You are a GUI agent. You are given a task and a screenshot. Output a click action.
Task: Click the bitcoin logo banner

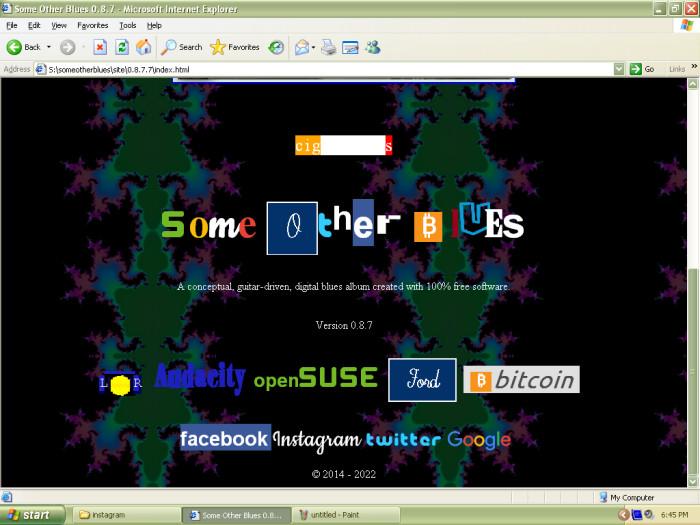point(521,379)
